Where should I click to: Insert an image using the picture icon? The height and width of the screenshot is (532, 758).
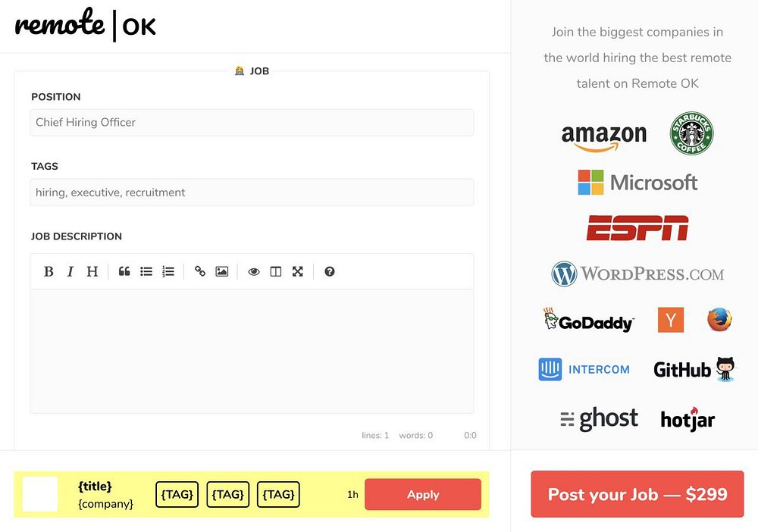coord(222,271)
